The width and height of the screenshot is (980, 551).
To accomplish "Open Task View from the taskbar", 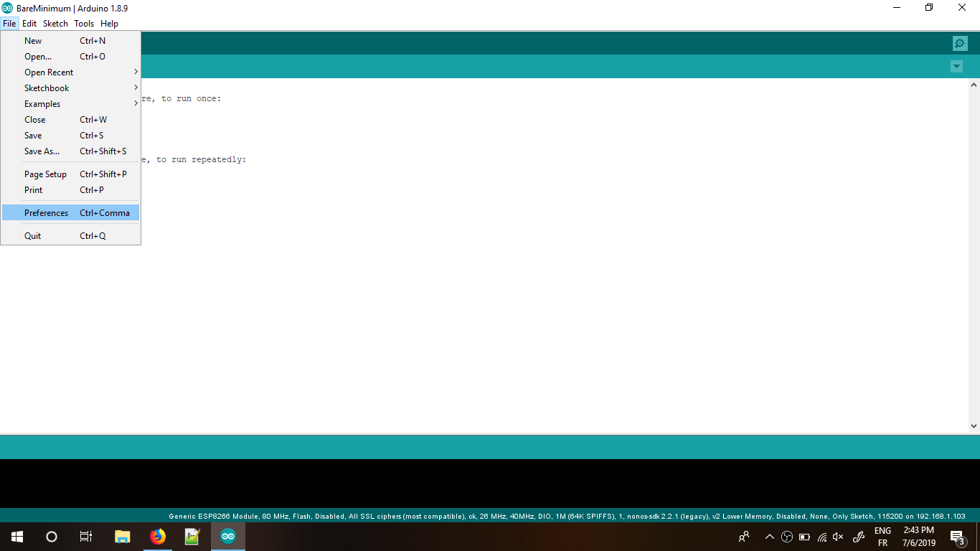I will [x=85, y=536].
